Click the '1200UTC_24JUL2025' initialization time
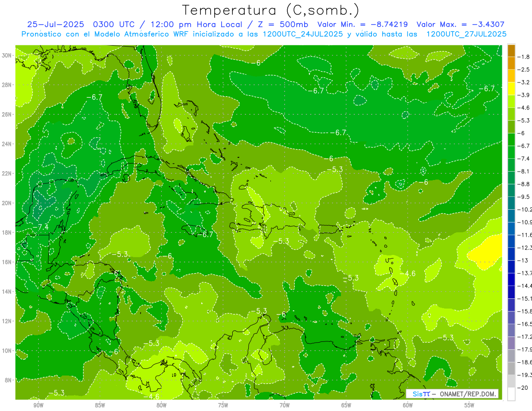Viewport: 532px width, 411px height. [302, 34]
